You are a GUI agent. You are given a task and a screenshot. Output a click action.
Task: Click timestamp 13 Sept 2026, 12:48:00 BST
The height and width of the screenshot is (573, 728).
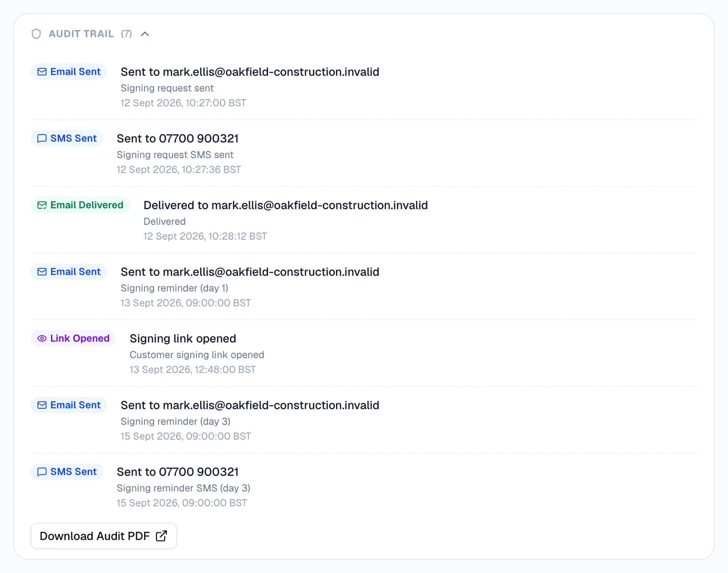pos(193,369)
